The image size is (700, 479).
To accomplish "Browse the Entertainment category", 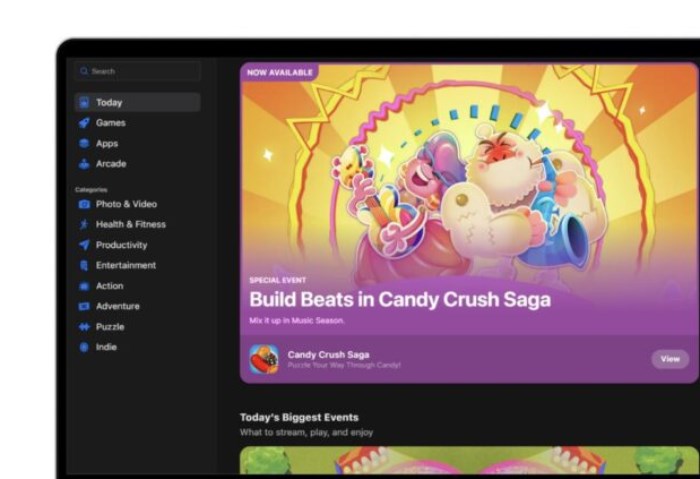I will click(x=125, y=266).
